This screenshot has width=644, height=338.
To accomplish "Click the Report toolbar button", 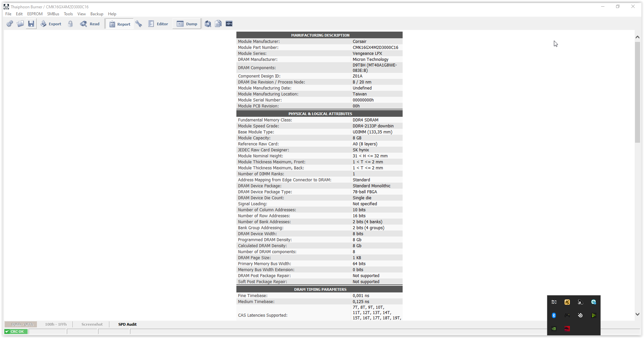I will tap(120, 24).
